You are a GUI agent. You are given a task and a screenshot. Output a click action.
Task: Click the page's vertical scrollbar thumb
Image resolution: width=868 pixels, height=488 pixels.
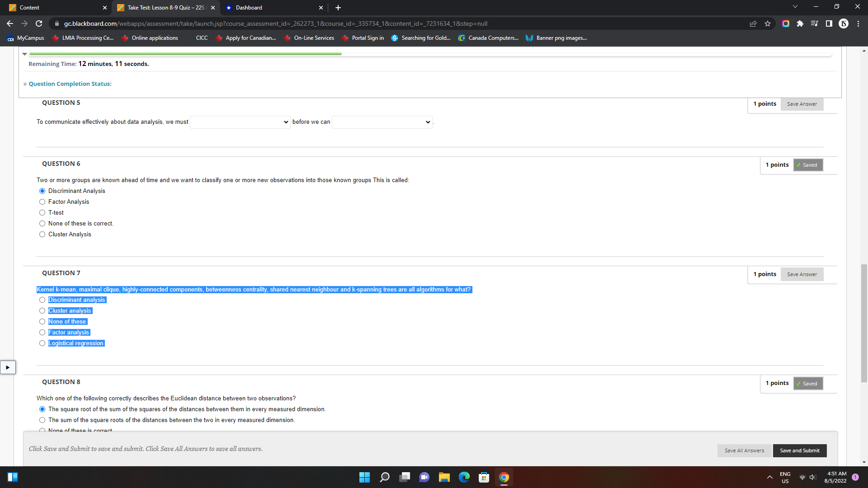tap(864, 323)
